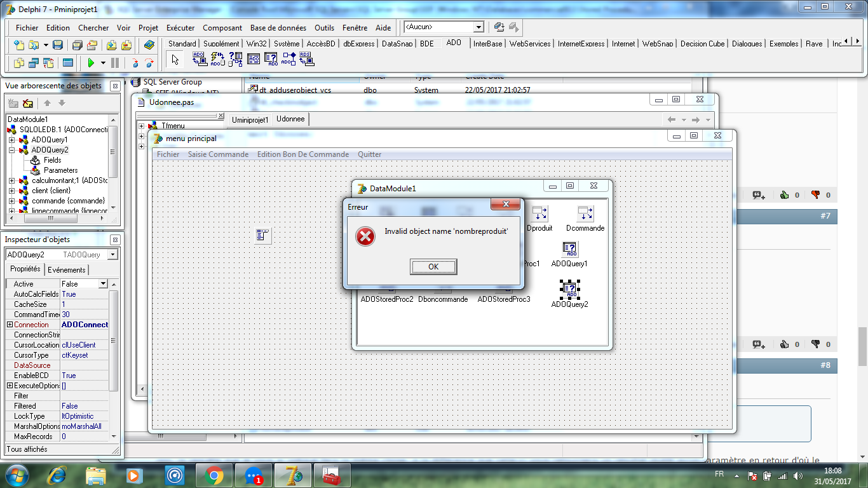Click the Save floppy disk icon

coord(58,45)
